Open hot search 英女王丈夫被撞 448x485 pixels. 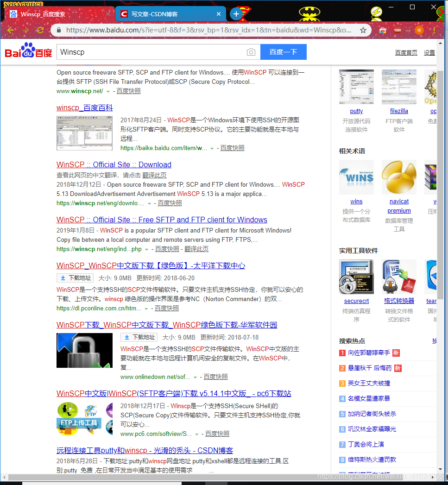tap(369, 383)
